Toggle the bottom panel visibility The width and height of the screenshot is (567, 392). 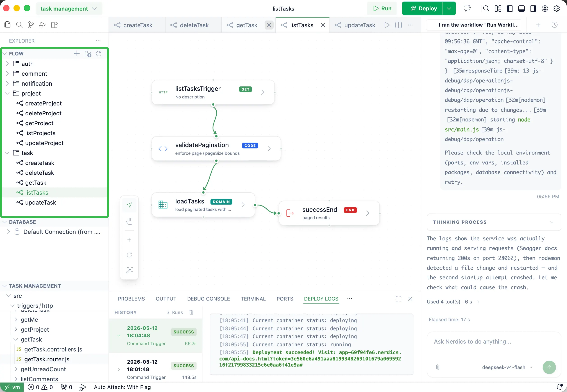(x=521, y=8)
